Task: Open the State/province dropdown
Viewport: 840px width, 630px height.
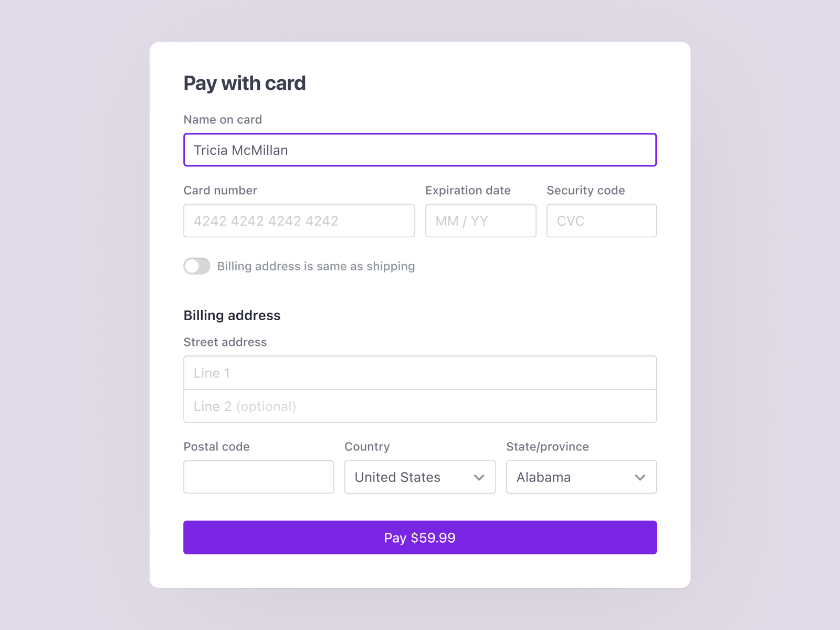Action: tap(581, 477)
